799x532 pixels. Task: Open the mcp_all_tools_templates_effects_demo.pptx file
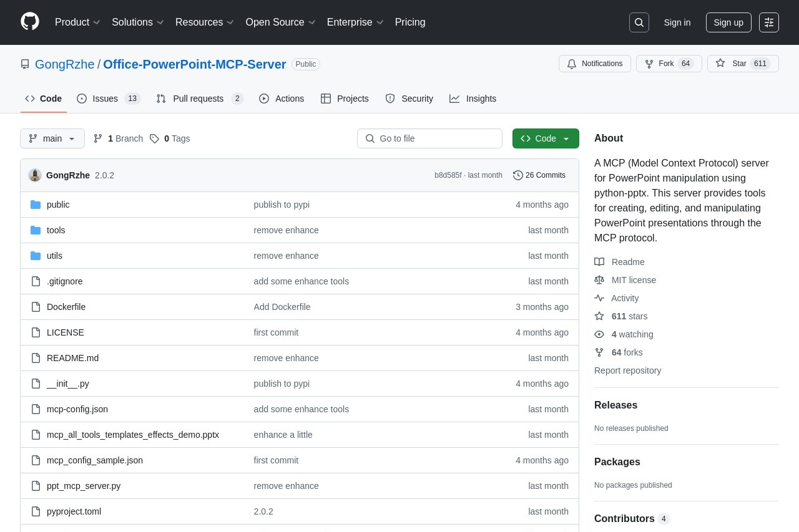tap(133, 435)
